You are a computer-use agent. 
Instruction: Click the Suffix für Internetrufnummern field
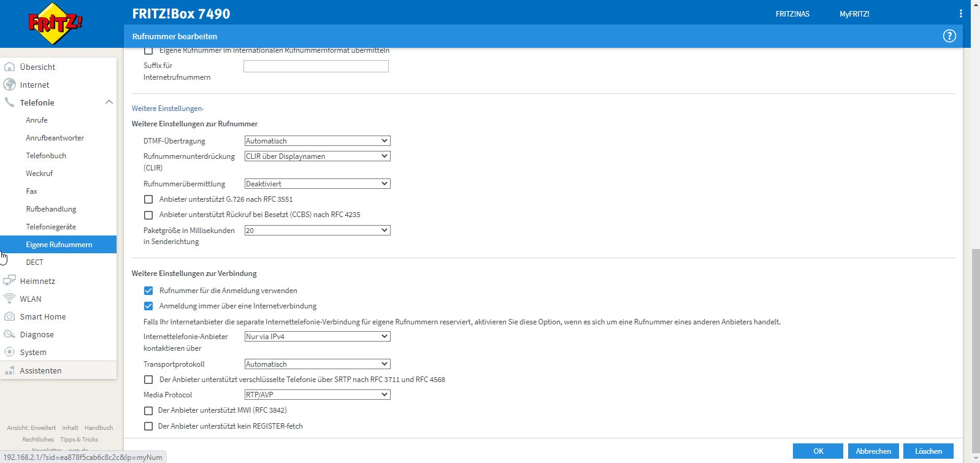click(x=316, y=66)
